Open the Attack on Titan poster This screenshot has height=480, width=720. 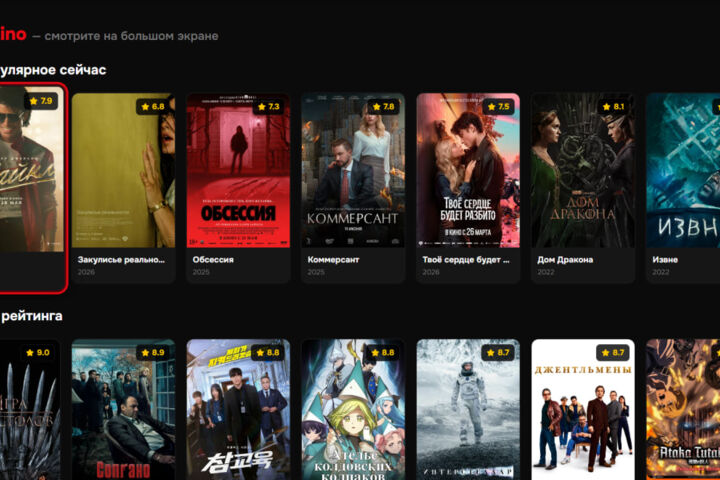[683, 410]
